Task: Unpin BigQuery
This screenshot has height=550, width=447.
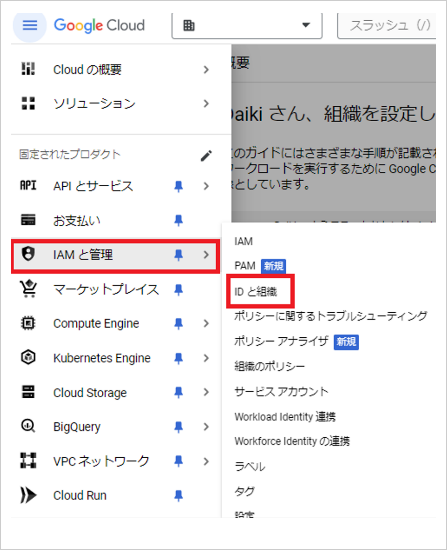Action: pos(179,427)
